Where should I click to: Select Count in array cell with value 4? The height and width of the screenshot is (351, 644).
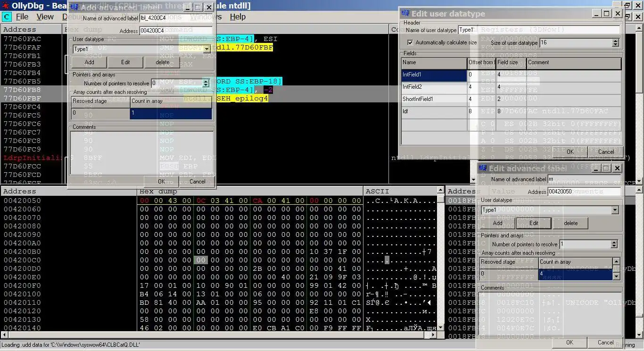click(575, 274)
